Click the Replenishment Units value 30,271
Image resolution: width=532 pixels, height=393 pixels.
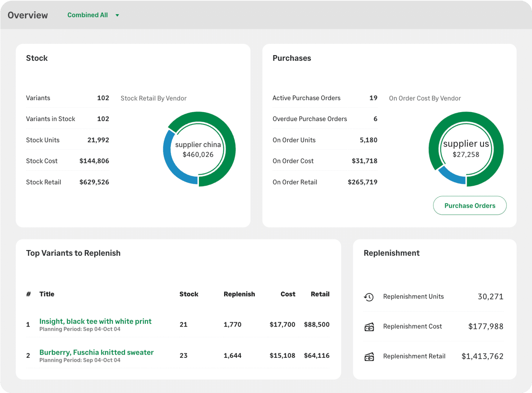(491, 297)
